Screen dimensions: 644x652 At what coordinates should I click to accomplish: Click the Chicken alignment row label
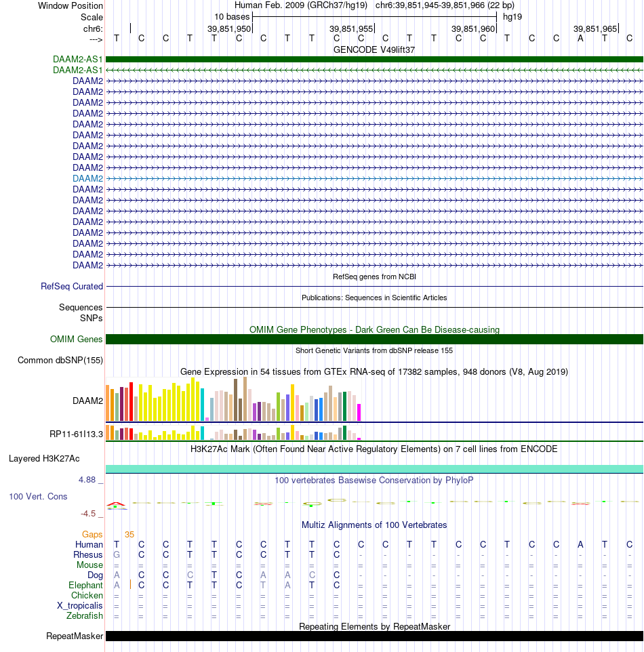(x=87, y=596)
